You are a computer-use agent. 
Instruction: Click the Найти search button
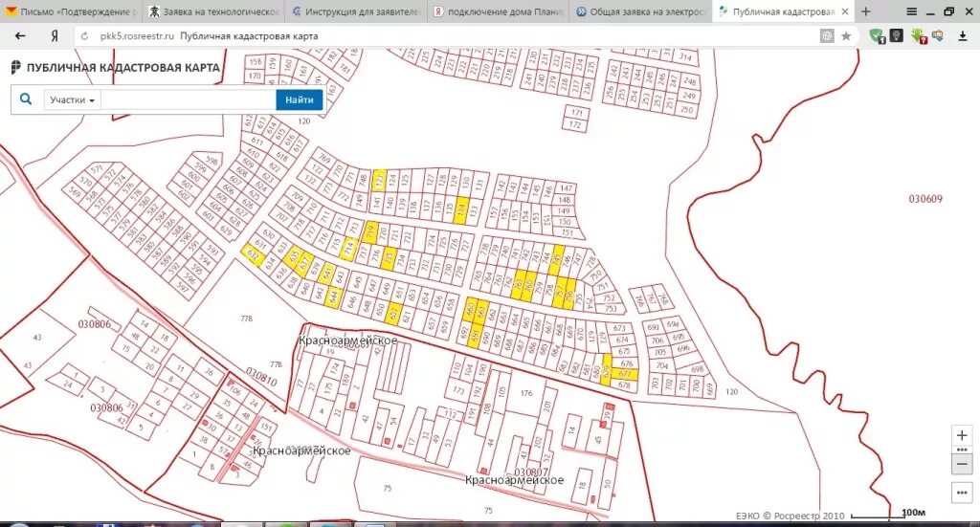coord(300,99)
